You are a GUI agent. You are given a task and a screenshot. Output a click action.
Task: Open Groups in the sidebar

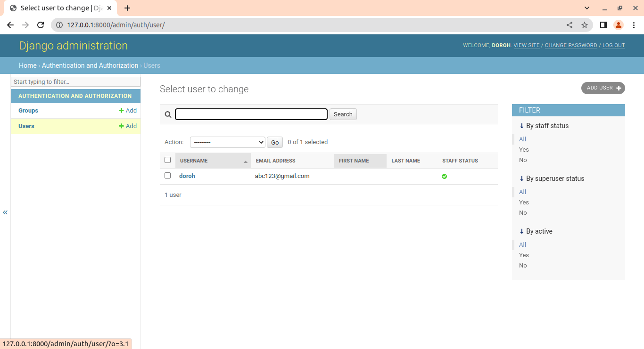tap(28, 111)
